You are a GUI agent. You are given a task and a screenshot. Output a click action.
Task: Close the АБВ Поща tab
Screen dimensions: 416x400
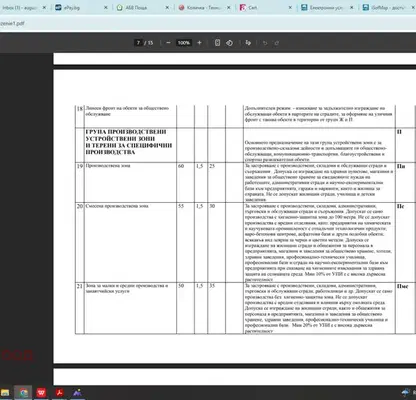pyautogui.click(x=167, y=7)
